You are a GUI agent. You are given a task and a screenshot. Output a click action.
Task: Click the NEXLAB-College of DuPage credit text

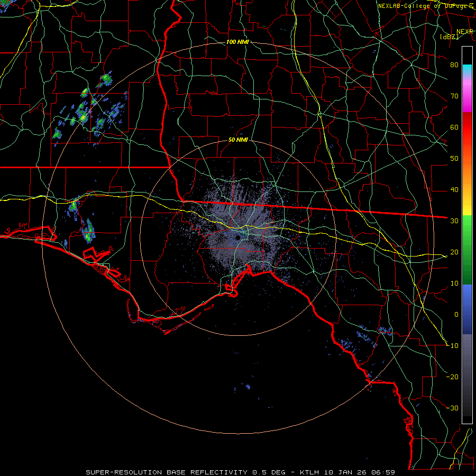[425, 6]
